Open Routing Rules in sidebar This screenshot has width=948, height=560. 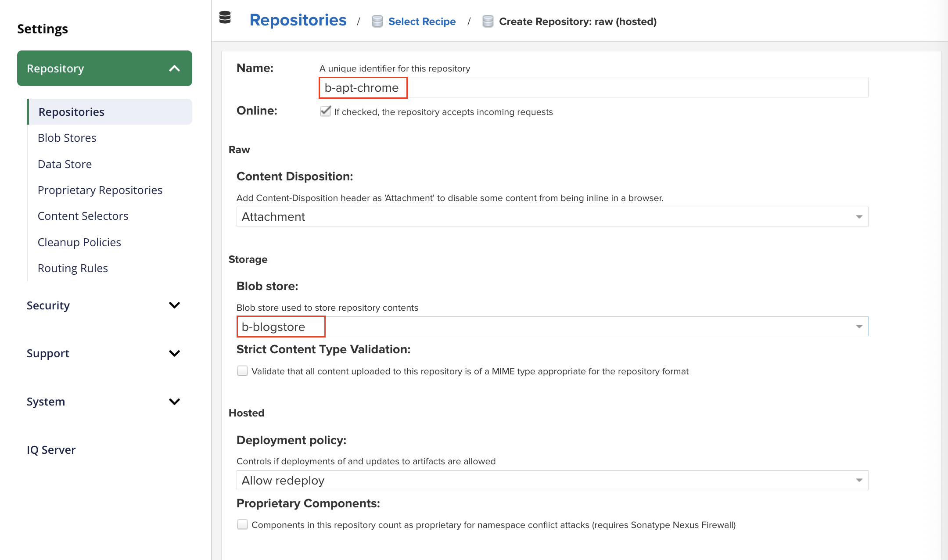72,268
